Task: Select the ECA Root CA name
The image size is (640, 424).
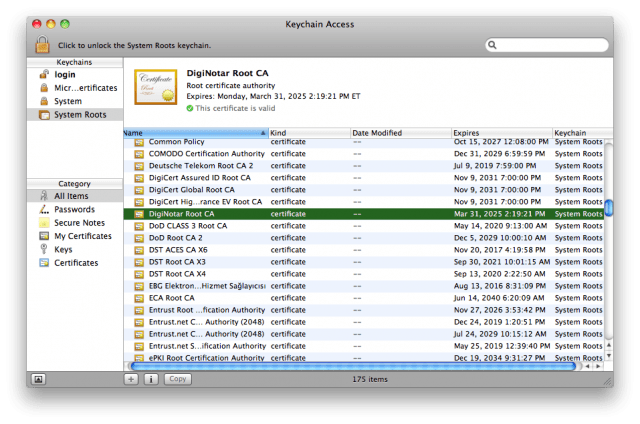Action: 171,298
